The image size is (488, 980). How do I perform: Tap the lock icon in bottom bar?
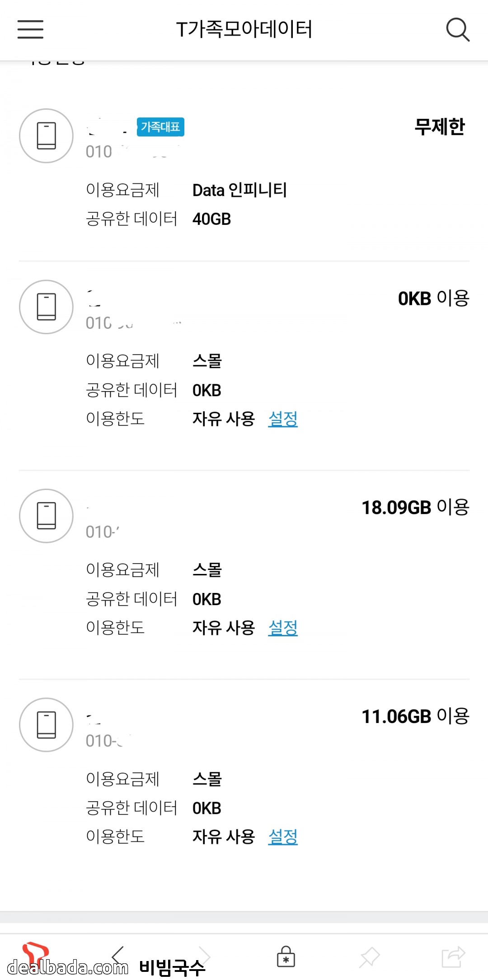pos(286,957)
